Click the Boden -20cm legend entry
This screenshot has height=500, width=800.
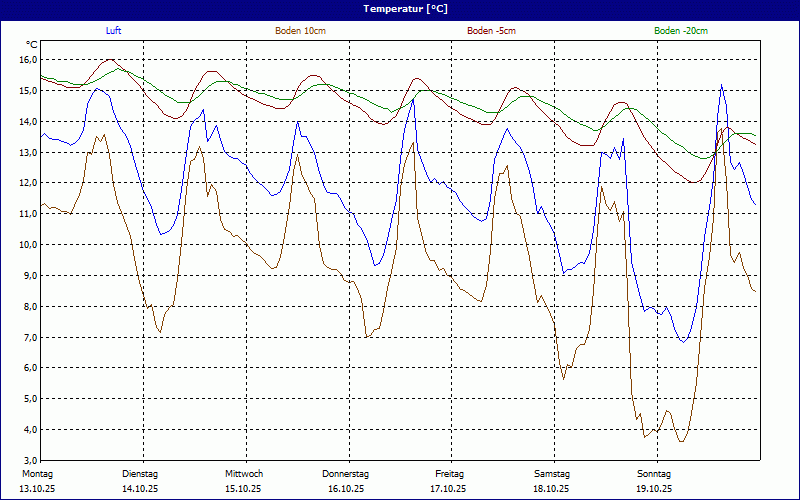[680, 31]
